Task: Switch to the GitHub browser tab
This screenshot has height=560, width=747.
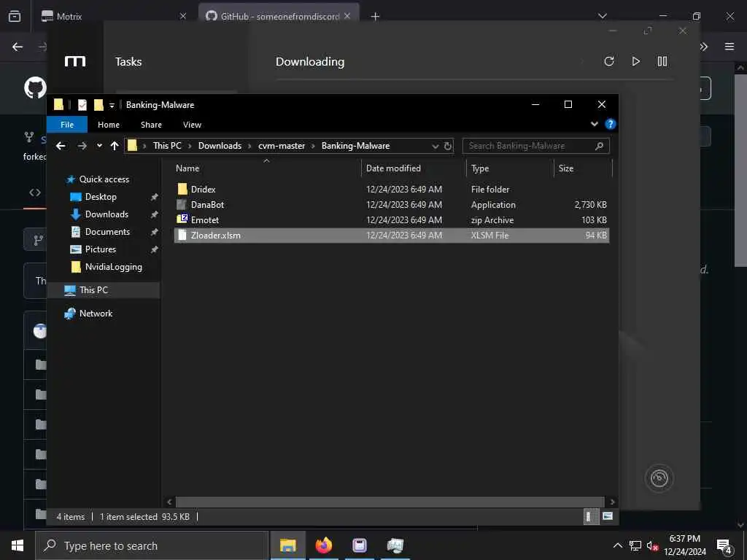Action: 279,16
